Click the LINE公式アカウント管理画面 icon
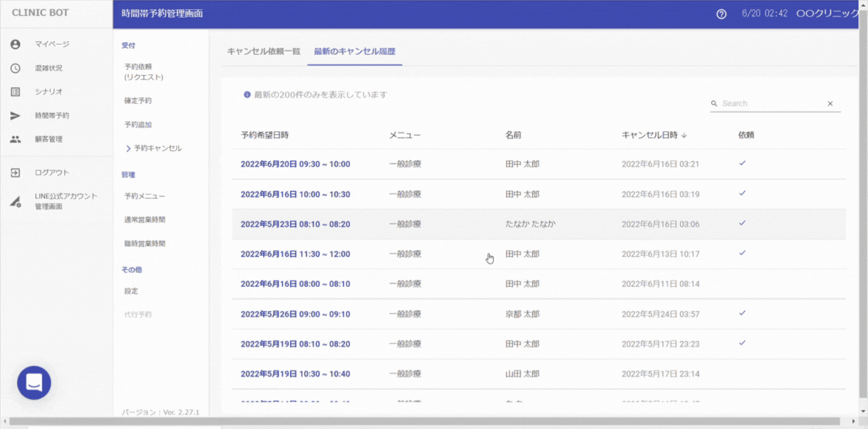Viewport: 868px width, 429px height. tap(15, 201)
